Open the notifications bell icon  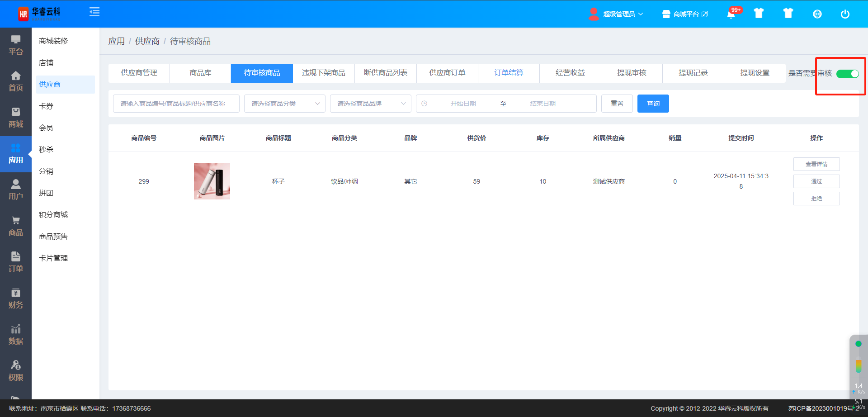(x=731, y=14)
